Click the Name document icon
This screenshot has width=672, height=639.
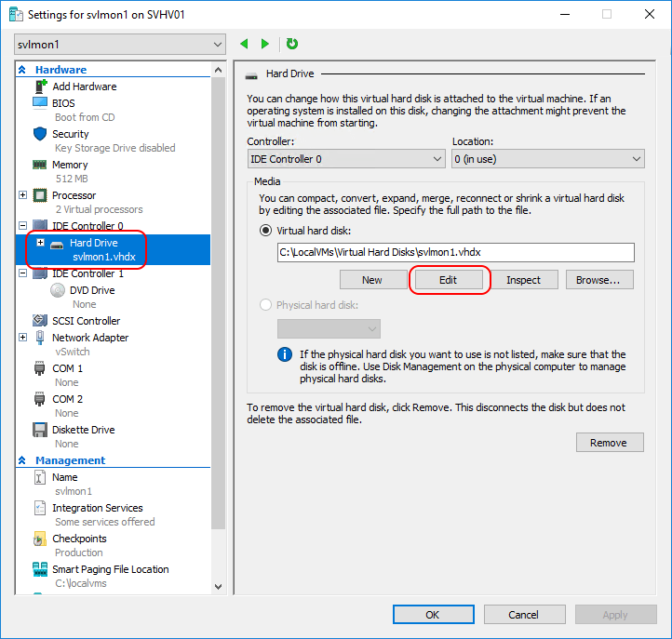point(39,477)
